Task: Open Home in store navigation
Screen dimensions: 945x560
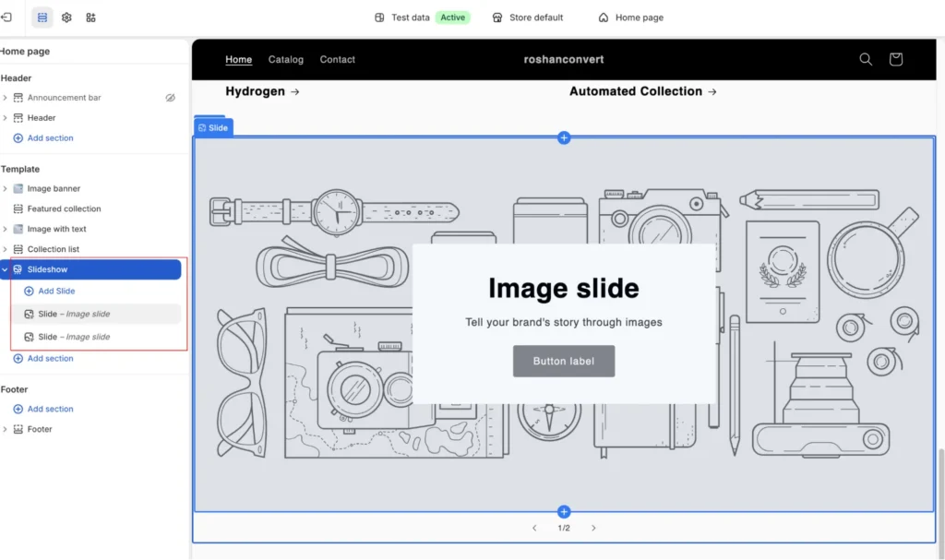Action: click(x=239, y=60)
